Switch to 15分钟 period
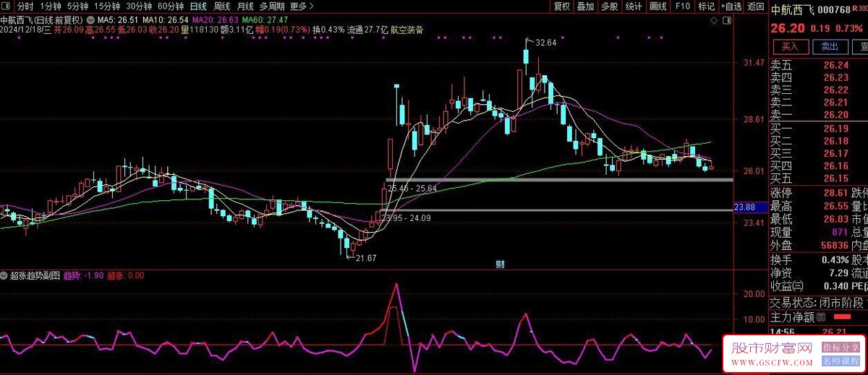Viewport: 868px width, 375px height. [x=107, y=7]
